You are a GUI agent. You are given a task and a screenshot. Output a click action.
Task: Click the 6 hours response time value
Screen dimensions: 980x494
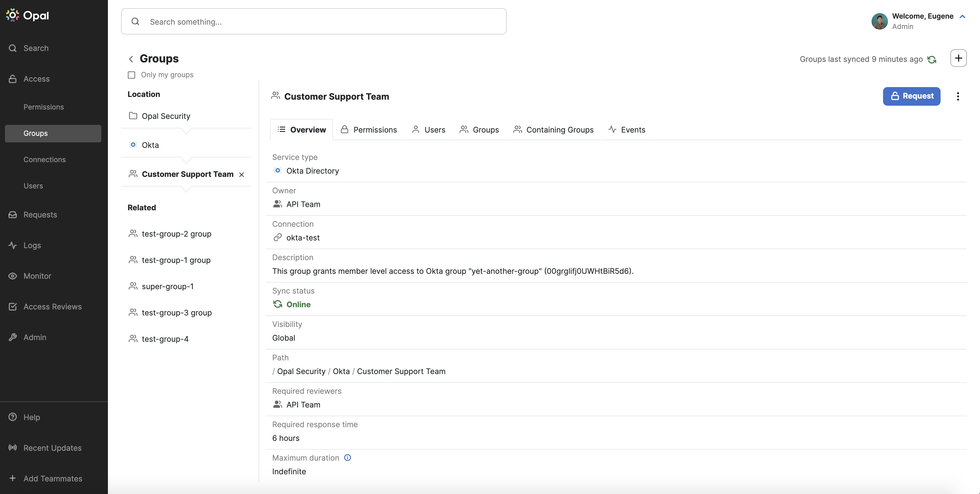click(x=286, y=438)
